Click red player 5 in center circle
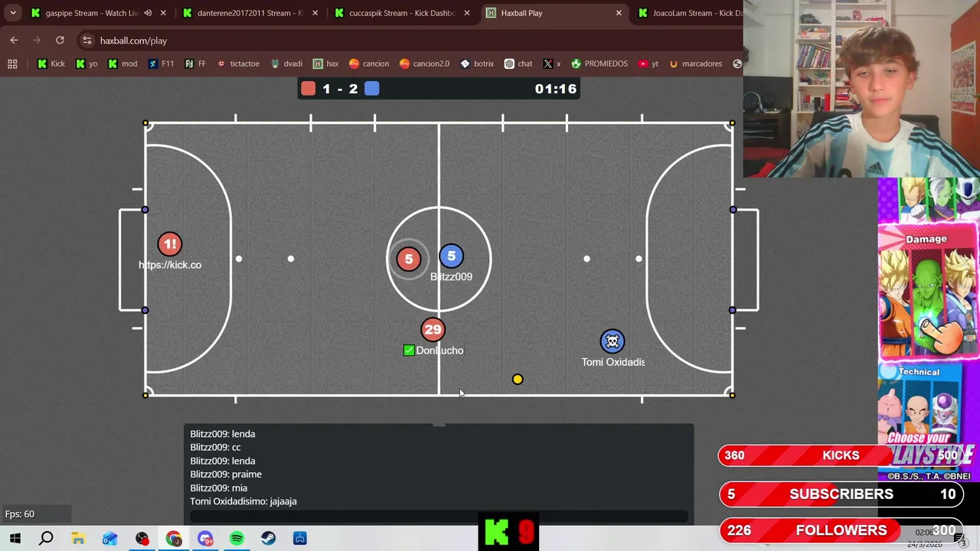Image resolution: width=980 pixels, height=551 pixels. pyautogui.click(x=408, y=259)
